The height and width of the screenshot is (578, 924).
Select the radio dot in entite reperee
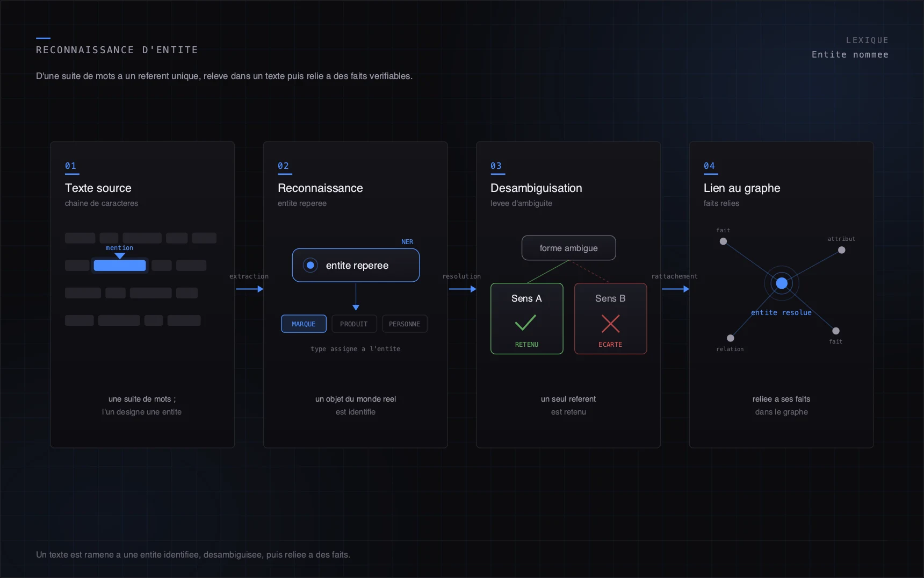pos(310,265)
